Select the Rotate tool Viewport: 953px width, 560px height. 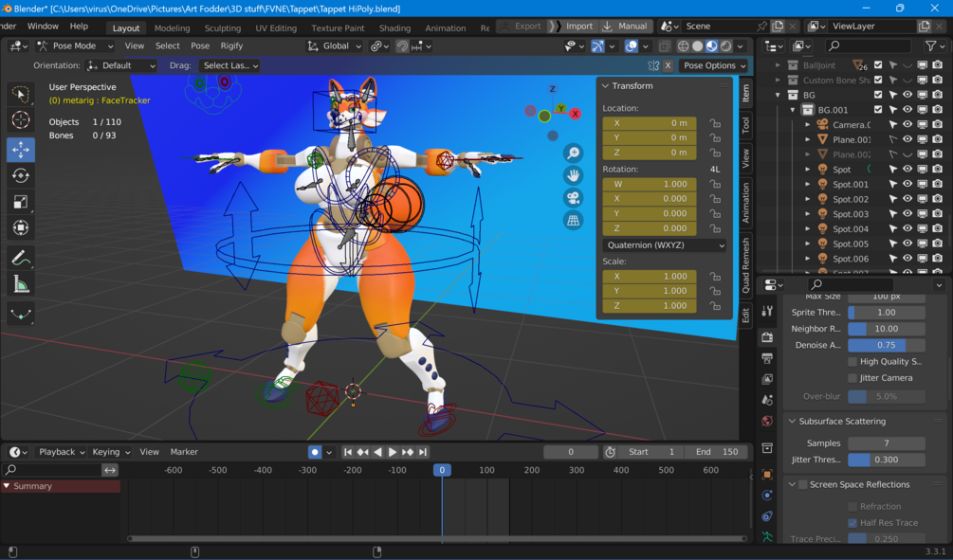tap(21, 175)
